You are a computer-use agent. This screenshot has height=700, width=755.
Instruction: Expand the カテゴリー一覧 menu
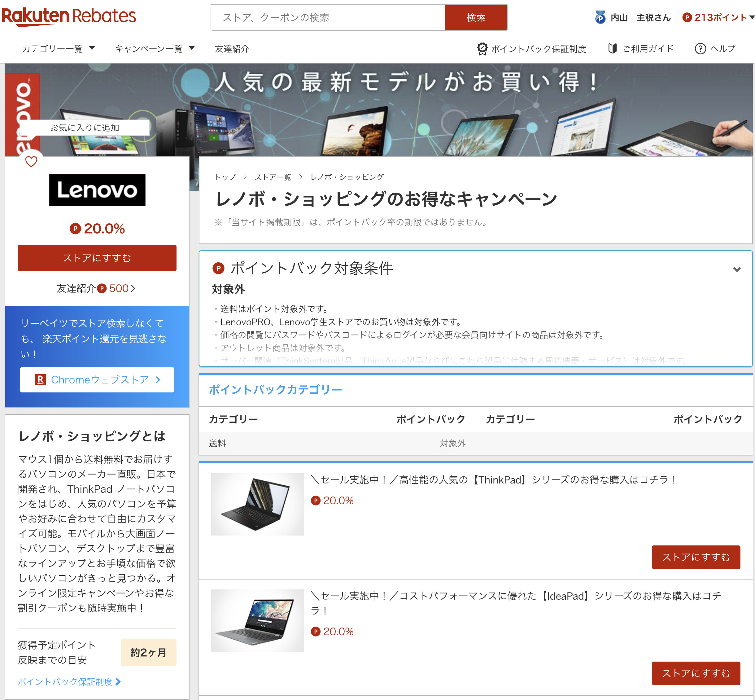pos(58,49)
